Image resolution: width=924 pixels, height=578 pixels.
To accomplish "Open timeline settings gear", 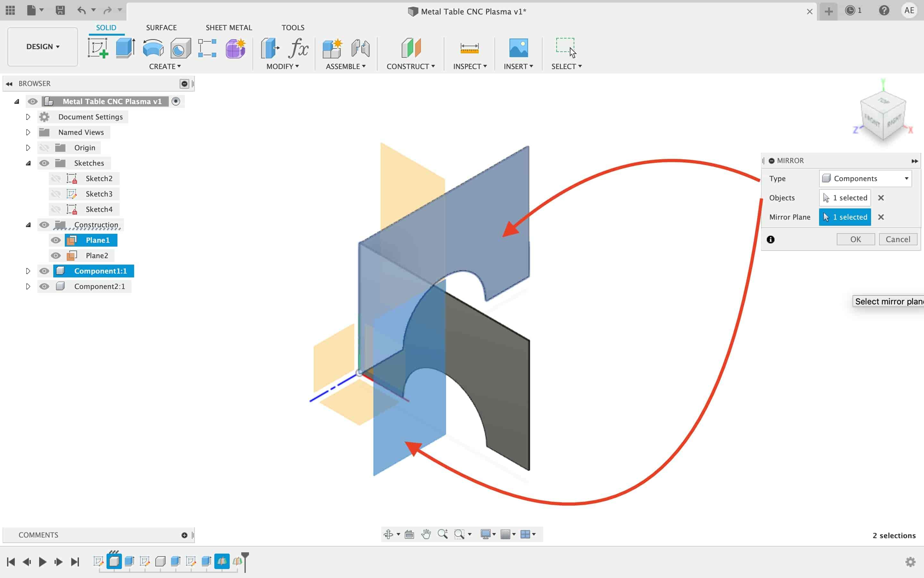I will coord(910,562).
